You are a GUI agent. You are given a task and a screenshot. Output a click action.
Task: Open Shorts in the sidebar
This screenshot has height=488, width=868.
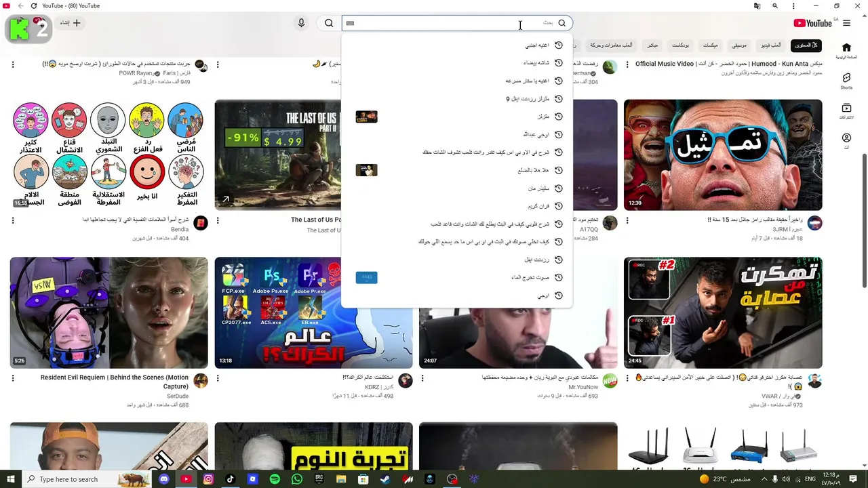point(846,81)
